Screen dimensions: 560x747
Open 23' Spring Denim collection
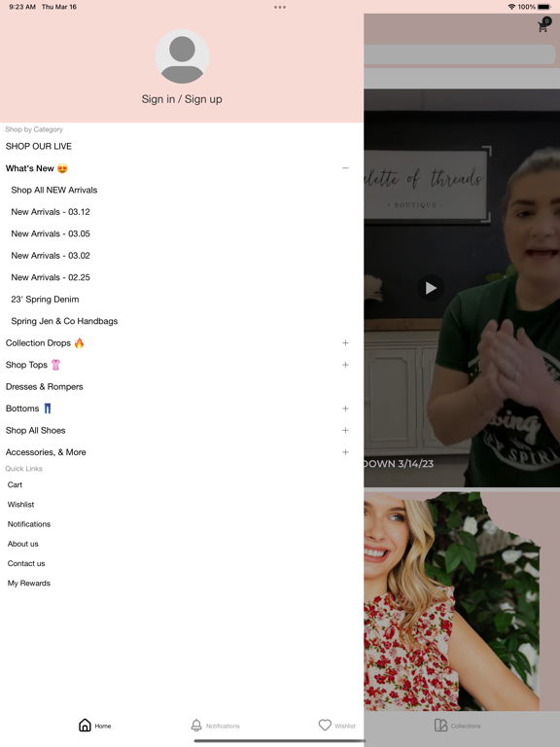point(46,300)
